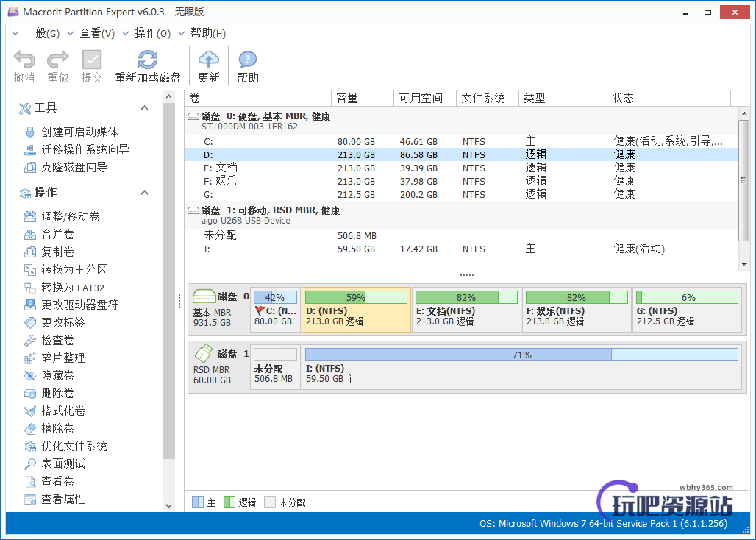Viewport: 756px width, 540px height.
Task: Choose 合并卷 operation
Action: click(49, 235)
